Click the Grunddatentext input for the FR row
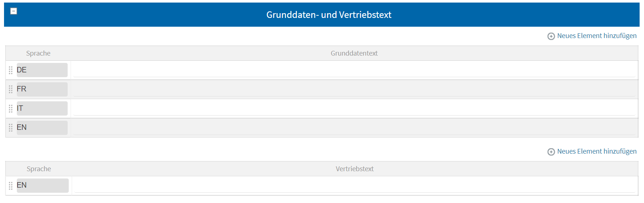This screenshot has height=203, width=644. pyautogui.click(x=354, y=90)
